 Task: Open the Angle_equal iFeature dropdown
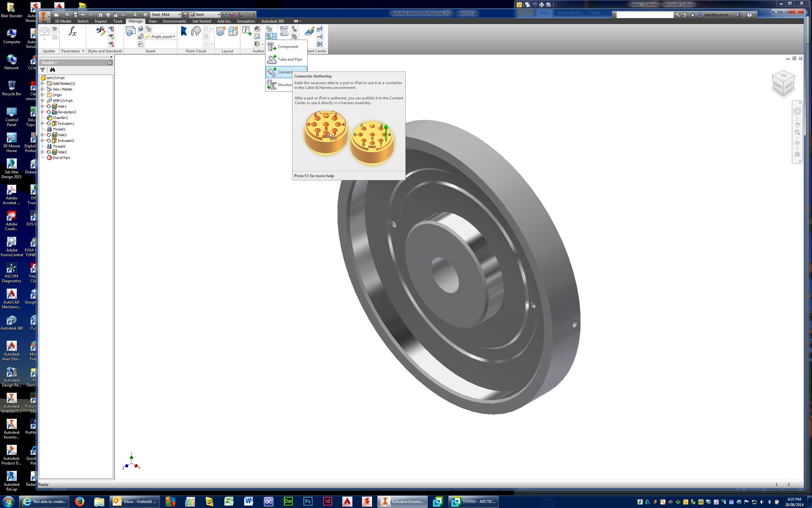[x=174, y=36]
